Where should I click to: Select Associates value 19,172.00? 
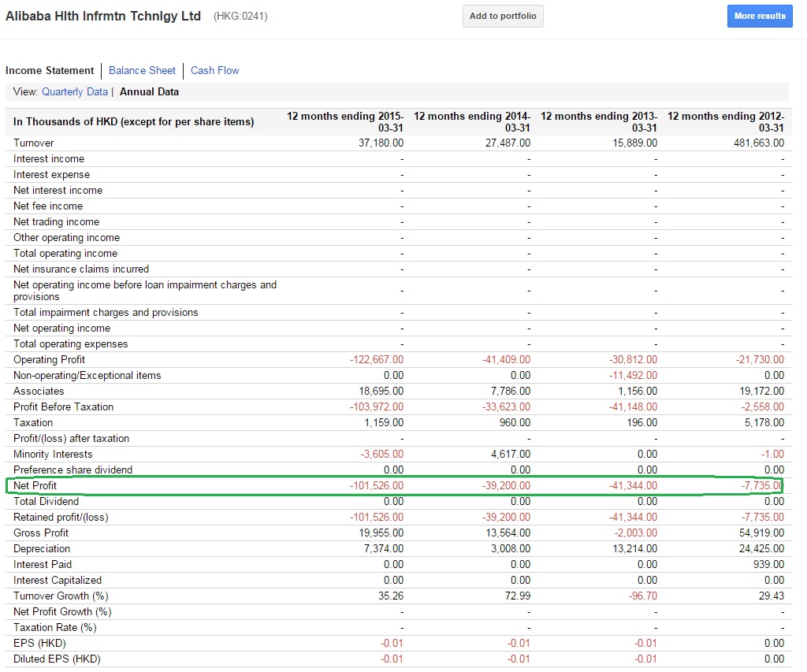(x=762, y=391)
